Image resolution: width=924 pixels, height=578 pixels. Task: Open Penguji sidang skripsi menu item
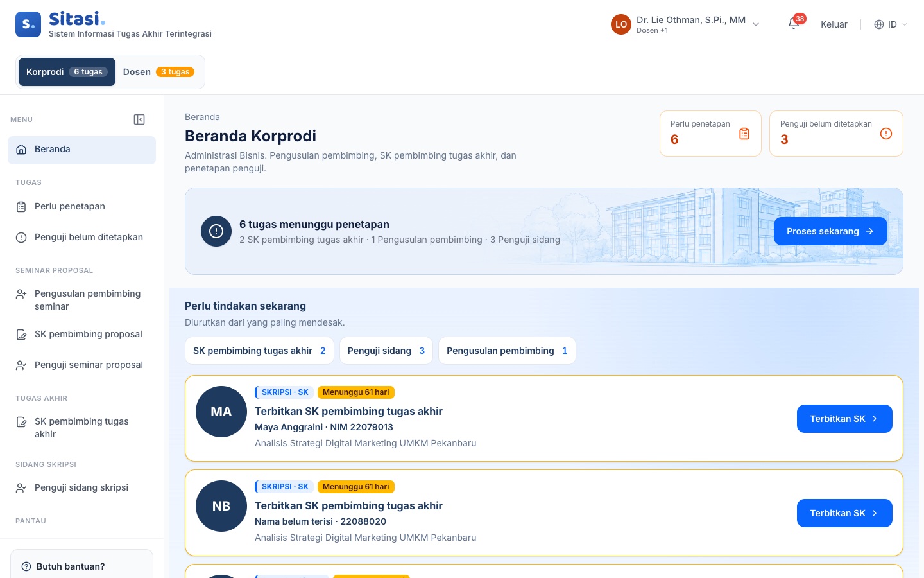(x=81, y=488)
